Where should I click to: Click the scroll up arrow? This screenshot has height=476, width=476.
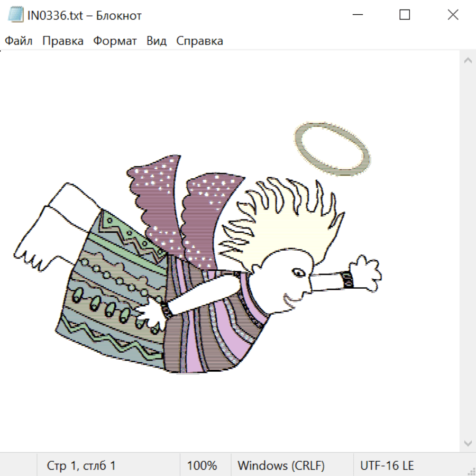(468, 61)
